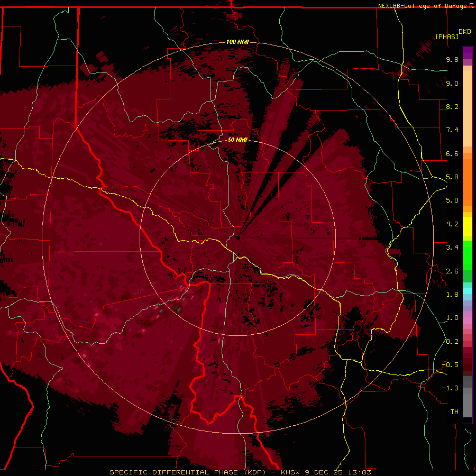476x476 pixels.
Task: Click the 2.6 value on color scale
Action: tap(452, 271)
